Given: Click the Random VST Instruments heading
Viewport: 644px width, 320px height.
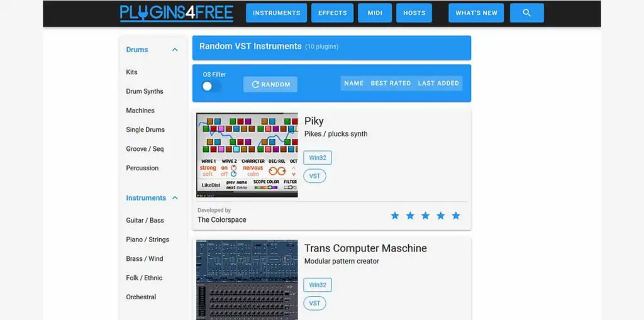Looking at the screenshot, I should pos(250,46).
